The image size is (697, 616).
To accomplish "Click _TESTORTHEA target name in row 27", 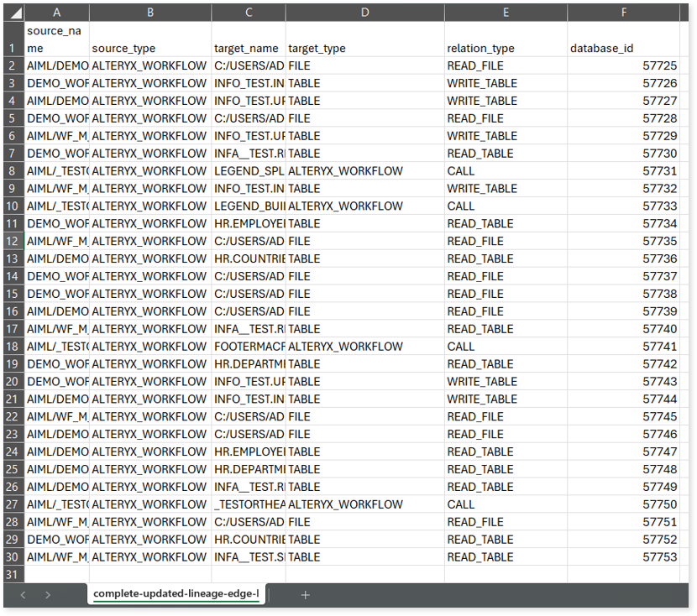I will pos(249,504).
